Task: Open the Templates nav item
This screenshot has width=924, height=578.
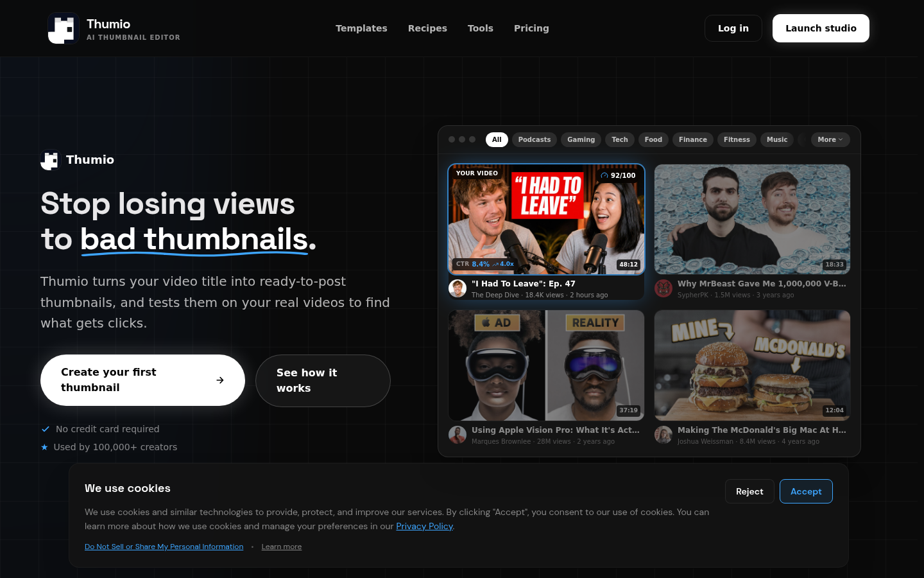Action: pos(361,28)
